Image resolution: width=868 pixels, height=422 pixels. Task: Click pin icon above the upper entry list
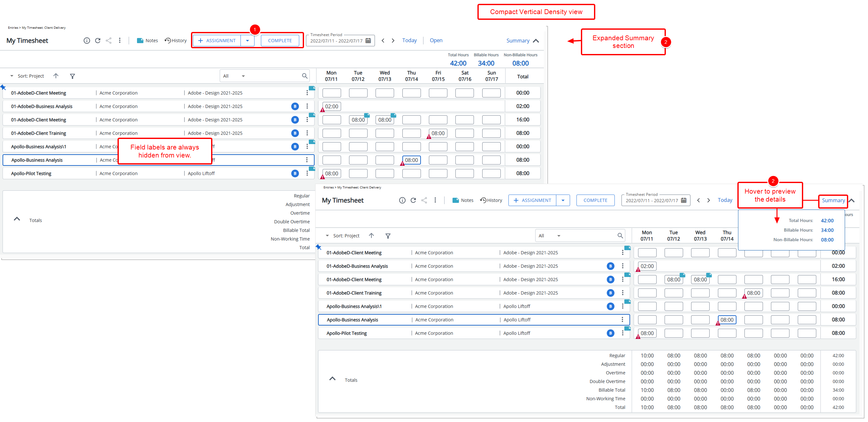pyautogui.click(x=3, y=87)
